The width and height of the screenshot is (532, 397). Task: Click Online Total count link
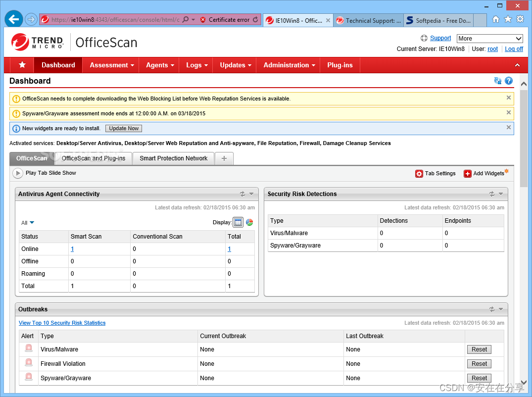pos(229,249)
